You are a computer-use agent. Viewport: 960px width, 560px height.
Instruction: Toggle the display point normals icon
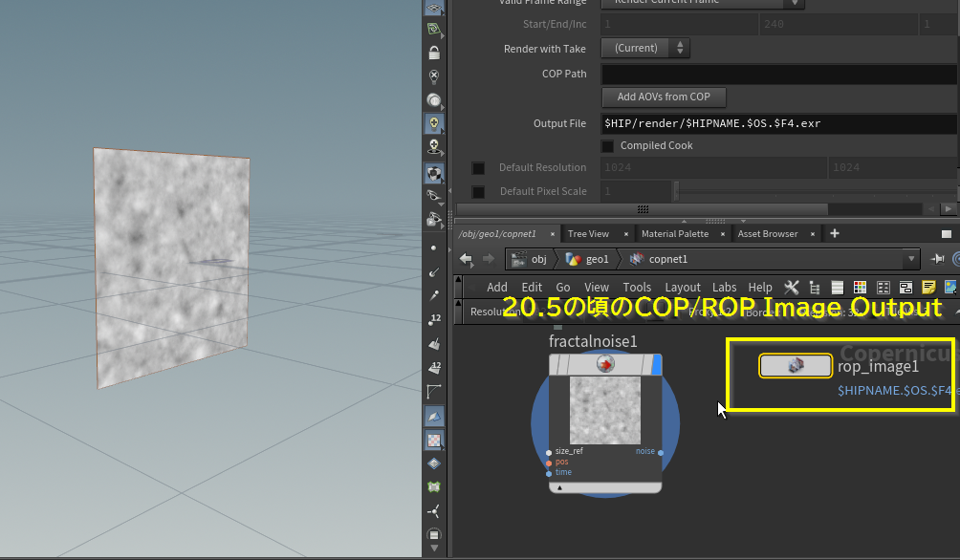click(434, 271)
